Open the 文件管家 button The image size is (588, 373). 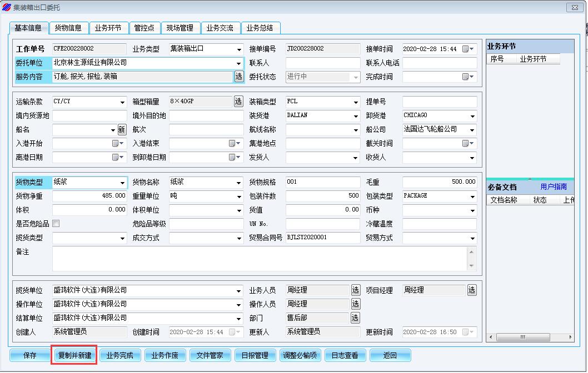pyautogui.click(x=210, y=355)
